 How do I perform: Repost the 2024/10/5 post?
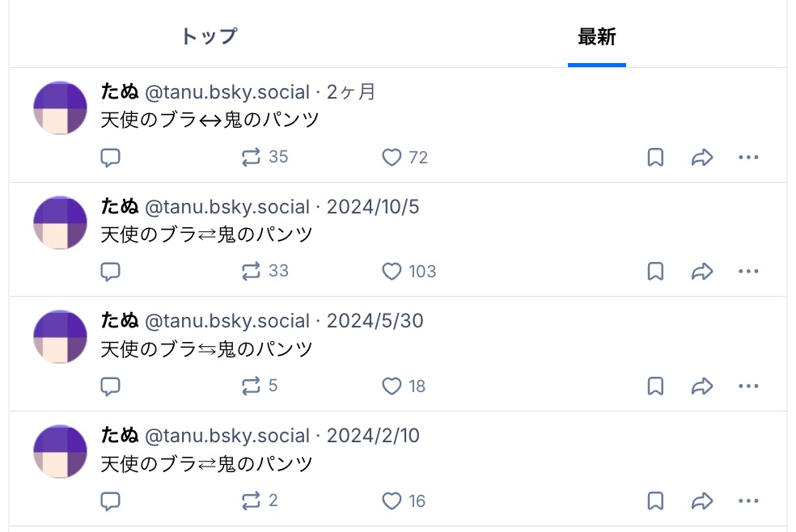tap(252, 272)
